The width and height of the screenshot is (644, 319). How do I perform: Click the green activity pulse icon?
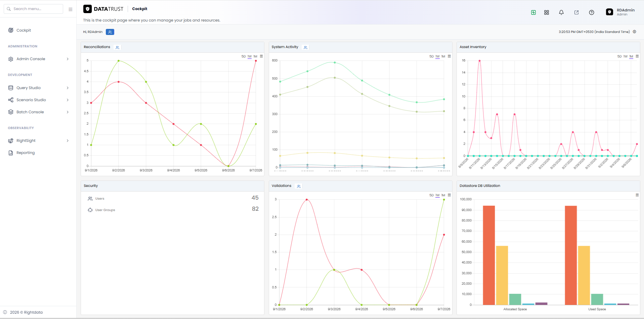click(x=533, y=12)
